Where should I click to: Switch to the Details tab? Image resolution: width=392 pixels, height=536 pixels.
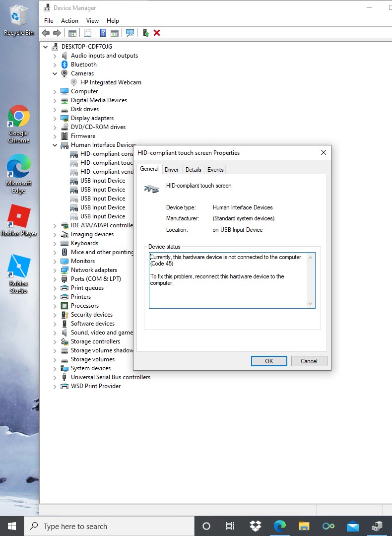[x=193, y=170]
